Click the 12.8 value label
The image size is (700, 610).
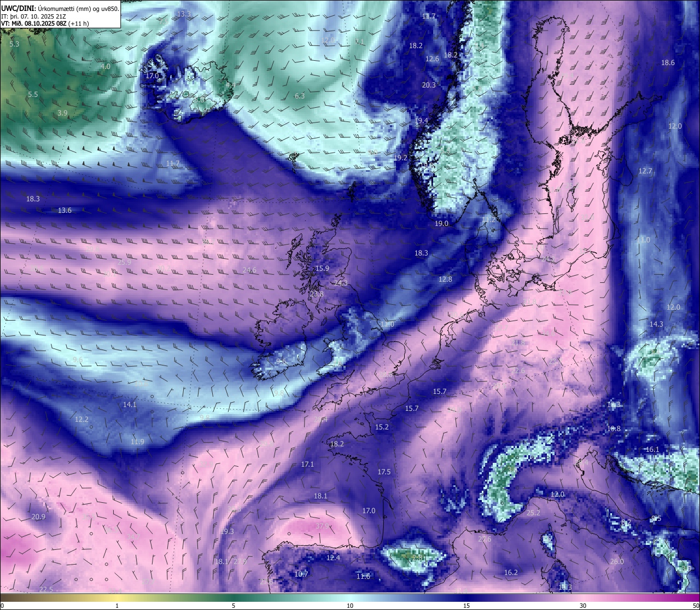445,279
